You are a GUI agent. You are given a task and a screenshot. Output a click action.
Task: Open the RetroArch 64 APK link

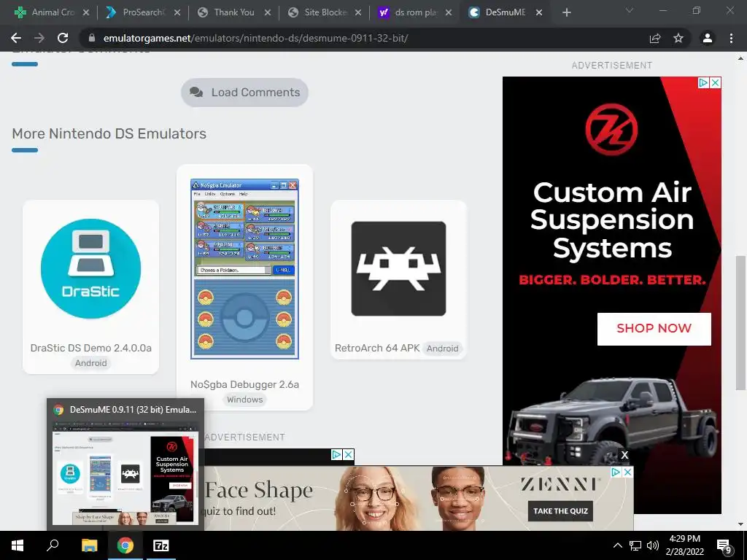point(377,348)
